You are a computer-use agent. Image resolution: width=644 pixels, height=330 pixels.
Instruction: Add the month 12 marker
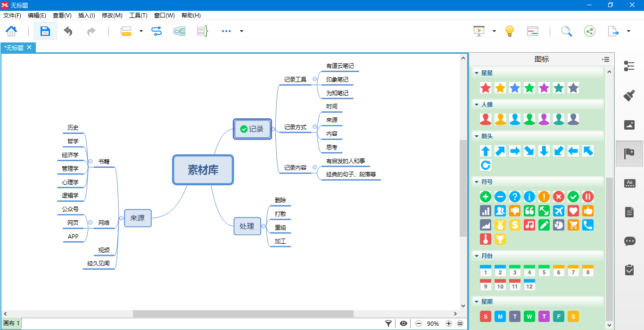(x=529, y=285)
